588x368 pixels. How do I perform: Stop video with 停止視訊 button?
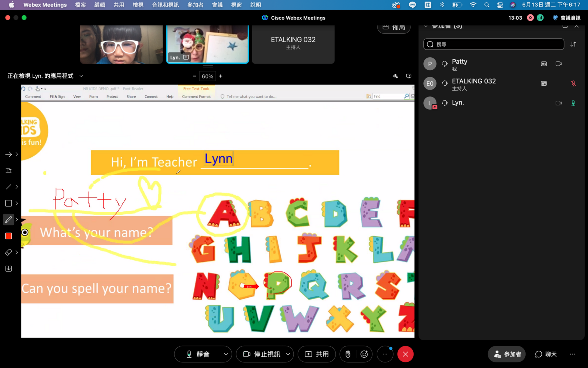(262, 354)
